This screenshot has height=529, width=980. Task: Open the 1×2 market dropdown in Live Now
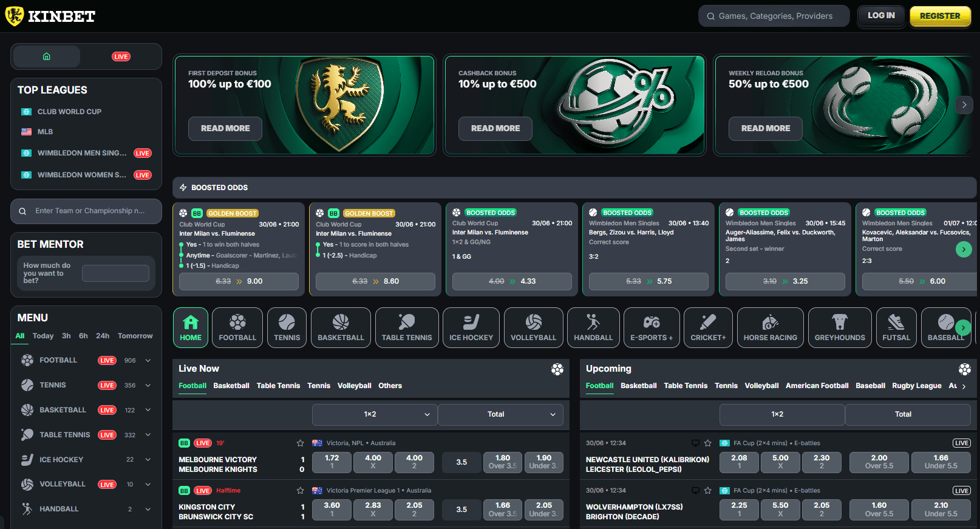375,414
